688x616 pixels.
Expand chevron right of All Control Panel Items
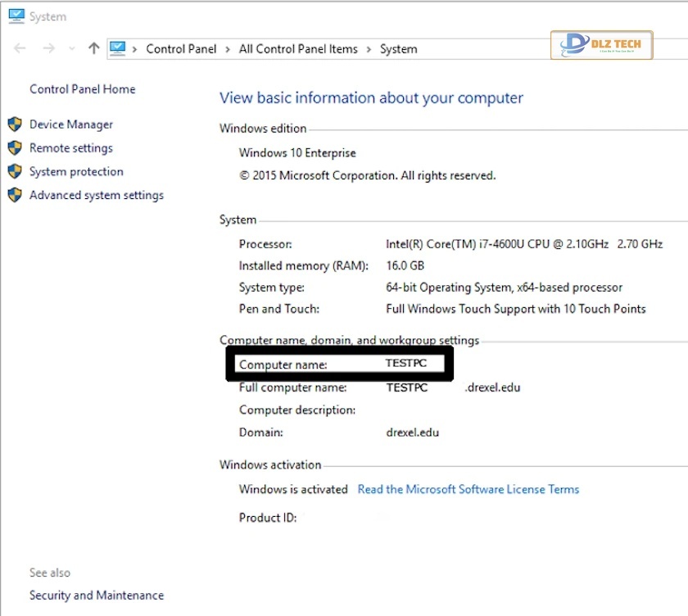[x=369, y=49]
